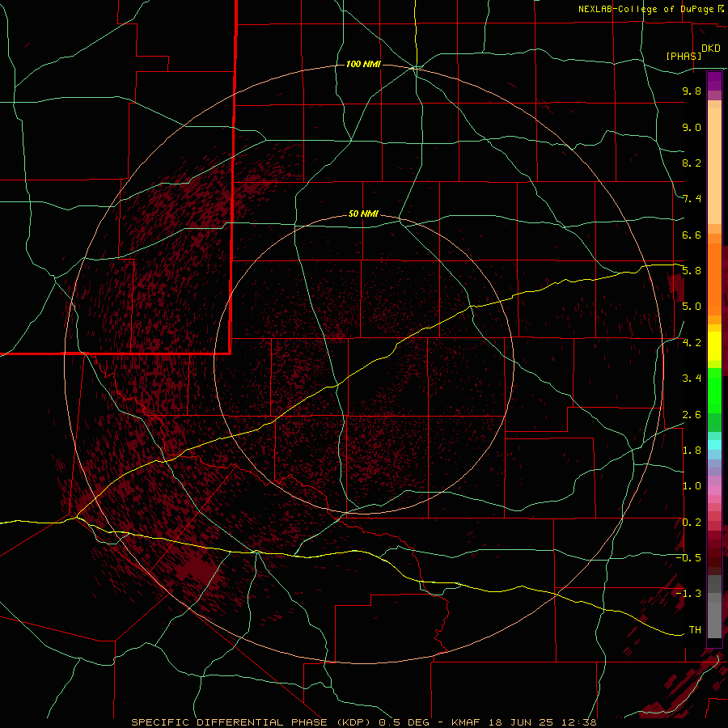728x728 pixels.
Task: Pick the cyan segment of color bar
Action: coord(714,445)
